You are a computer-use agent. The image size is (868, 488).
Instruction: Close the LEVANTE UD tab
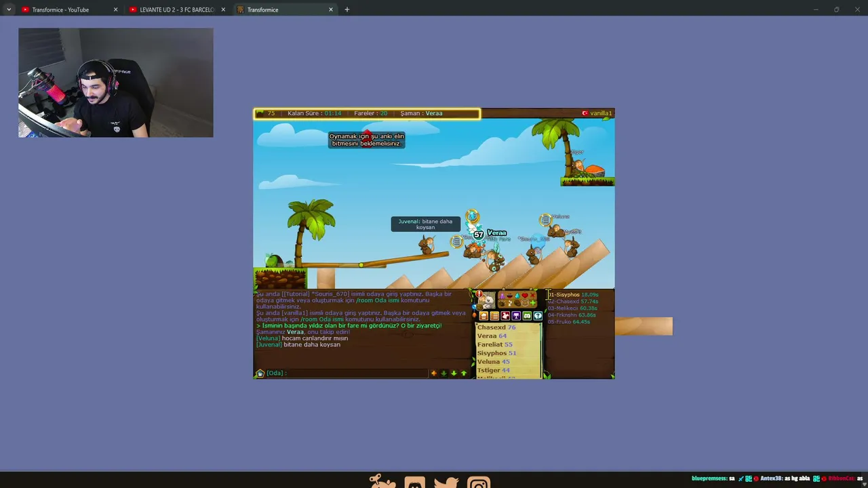coord(223,9)
